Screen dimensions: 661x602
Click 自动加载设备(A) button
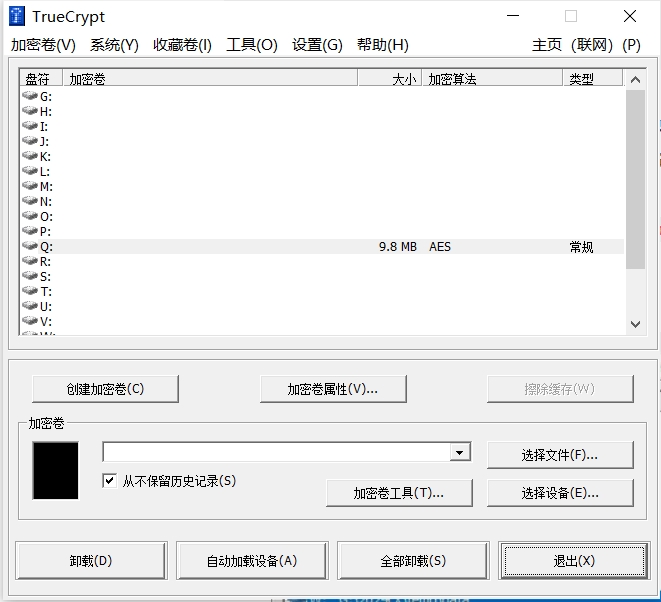(x=252, y=561)
